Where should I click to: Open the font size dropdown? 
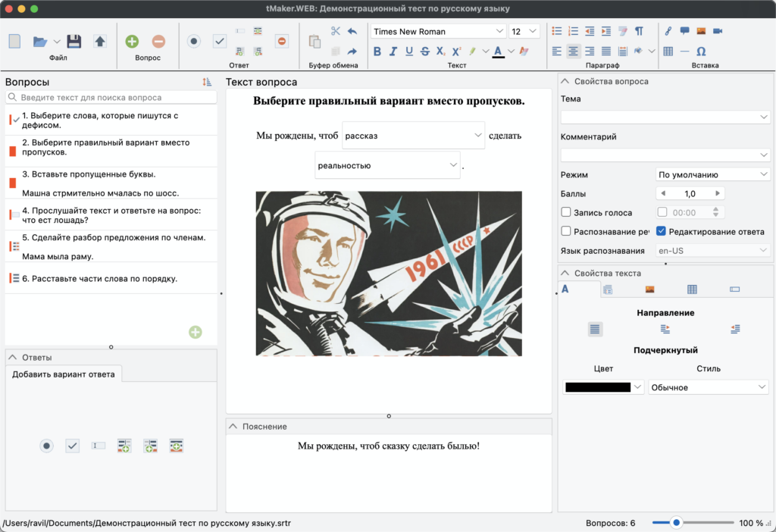(x=533, y=31)
